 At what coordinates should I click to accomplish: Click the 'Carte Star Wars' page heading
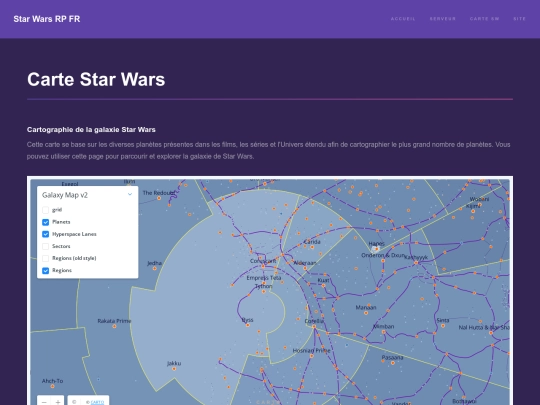coord(96,80)
